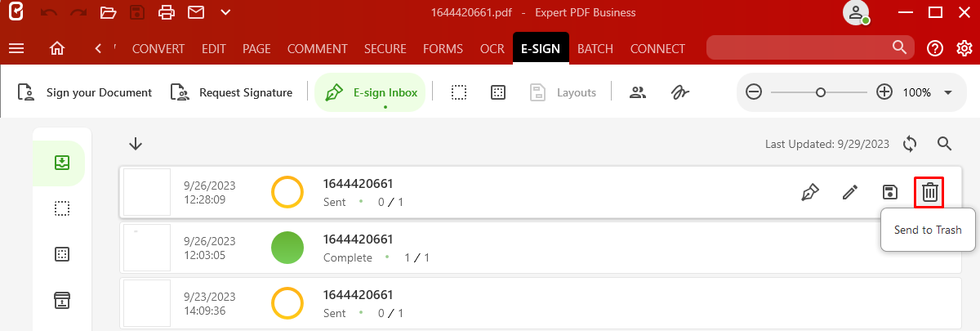Screen dimensions: 980x331
Task: Click fountain pen sign icon on first row
Action: 809,193
